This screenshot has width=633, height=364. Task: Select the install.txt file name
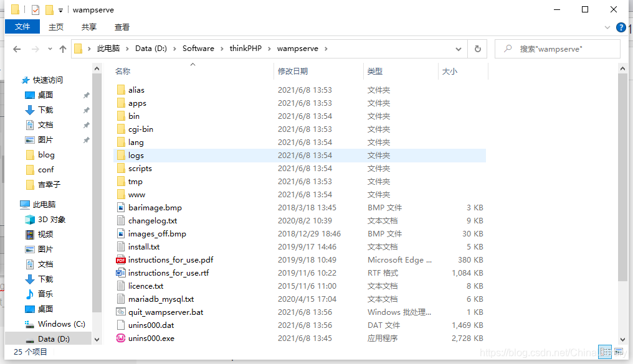(x=144, y=246)
